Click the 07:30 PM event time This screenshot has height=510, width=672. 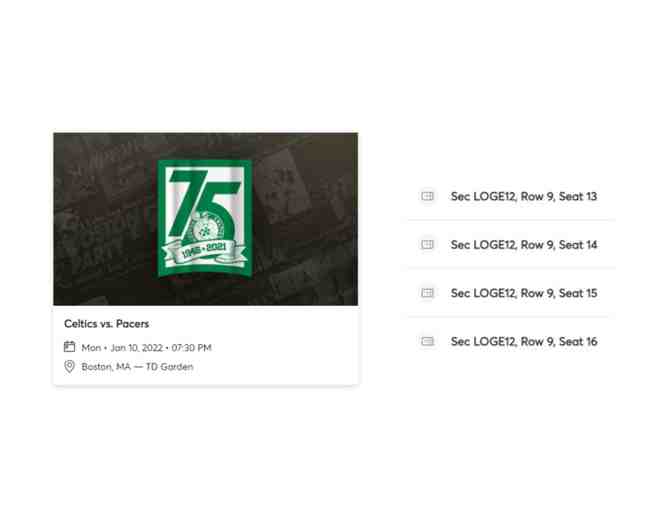(192, 348)
